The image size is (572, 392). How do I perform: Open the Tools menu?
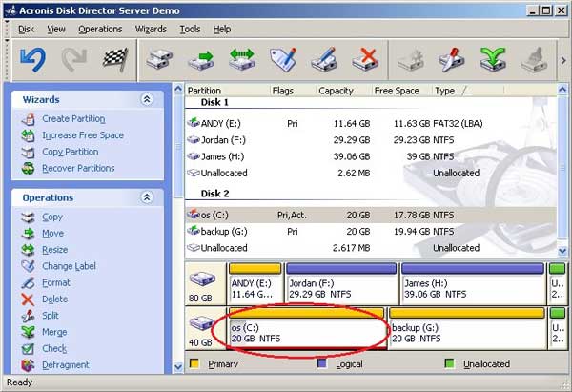190,29
